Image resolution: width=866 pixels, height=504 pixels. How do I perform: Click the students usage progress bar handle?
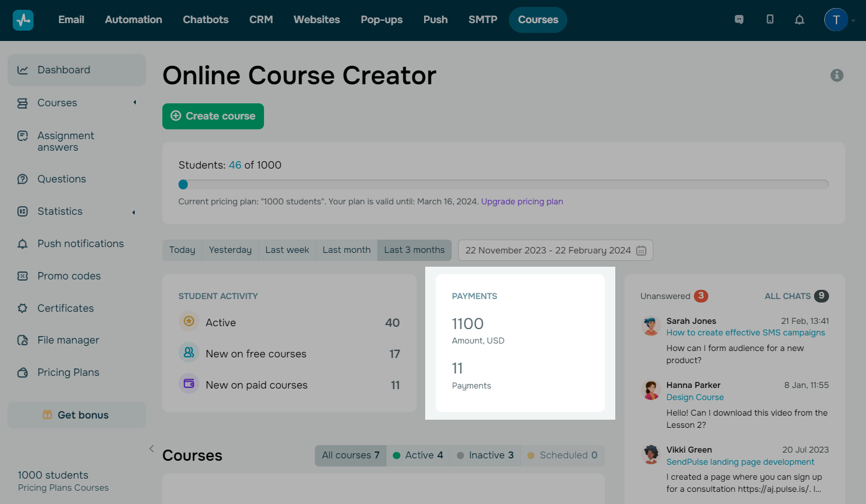coord(183,185)
